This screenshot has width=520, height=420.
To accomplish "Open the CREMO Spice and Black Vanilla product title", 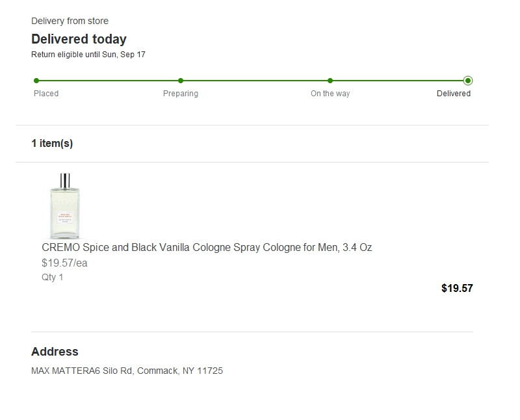I will tap(207, 248).
